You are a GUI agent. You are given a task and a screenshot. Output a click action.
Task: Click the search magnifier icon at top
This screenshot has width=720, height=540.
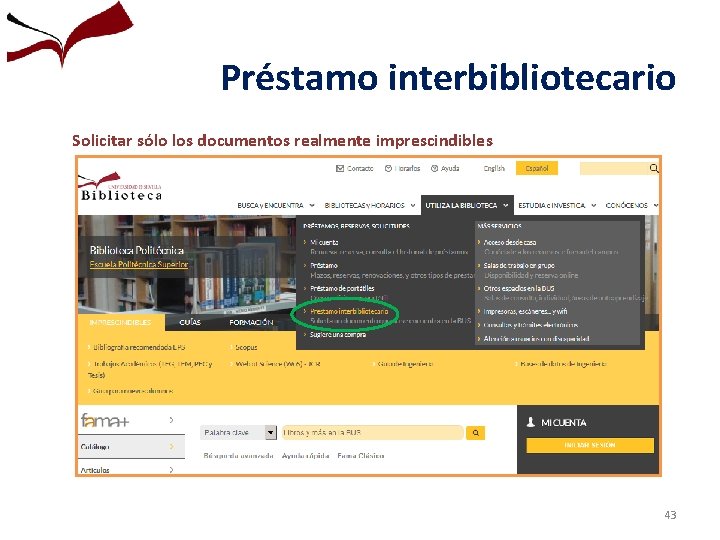654,169
